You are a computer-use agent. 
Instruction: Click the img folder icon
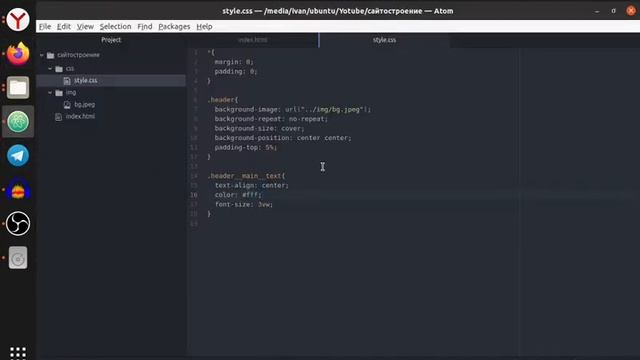tap(59, 93)
